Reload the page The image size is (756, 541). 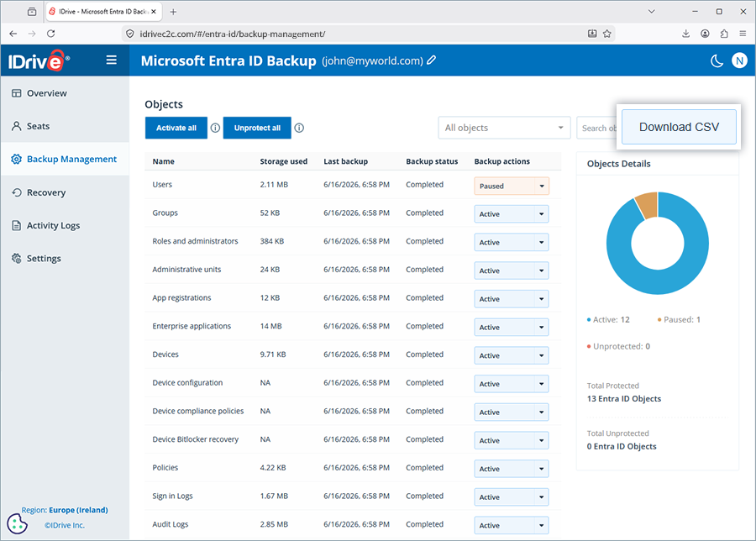pos(50,34)
